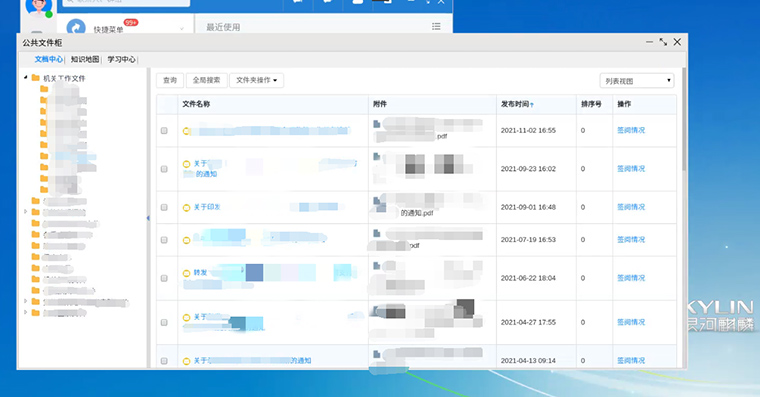760x397 pixels.
Task: Check the row dated 2021-09-01 16:48
Action: click(164, 207)
